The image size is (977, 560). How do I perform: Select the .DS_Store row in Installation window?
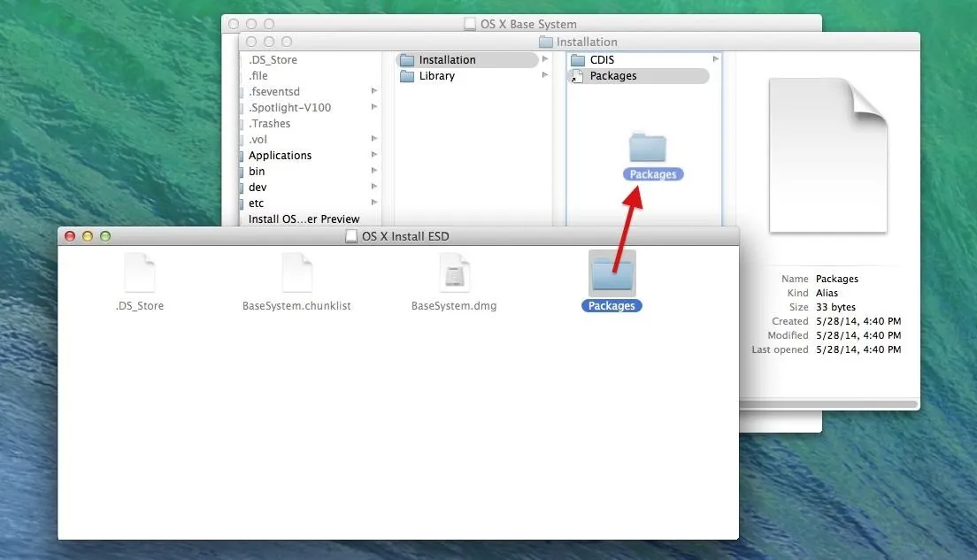pyautogui.click(x=311, y=60)
